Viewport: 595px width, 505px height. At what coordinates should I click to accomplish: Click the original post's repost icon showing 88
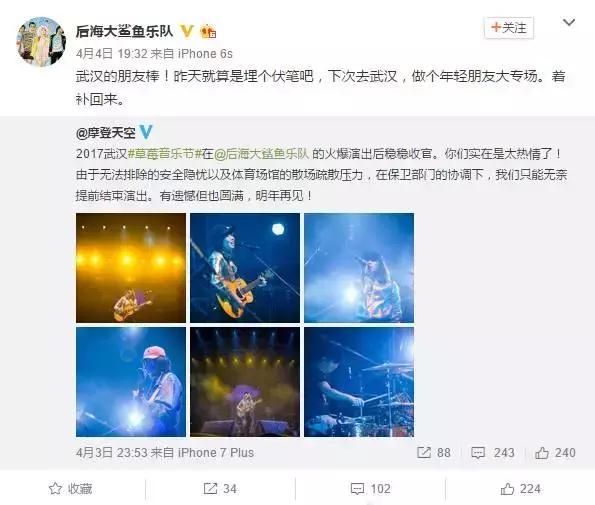(433, 452)
